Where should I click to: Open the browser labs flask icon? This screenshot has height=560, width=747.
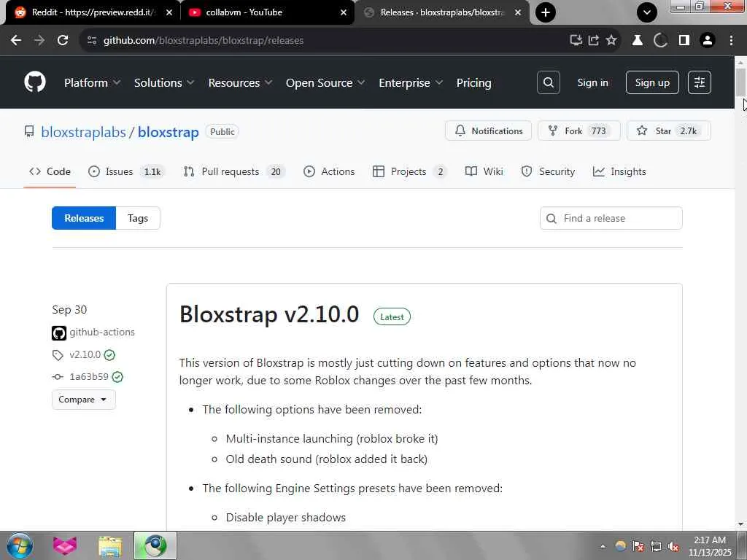[638, 40]
